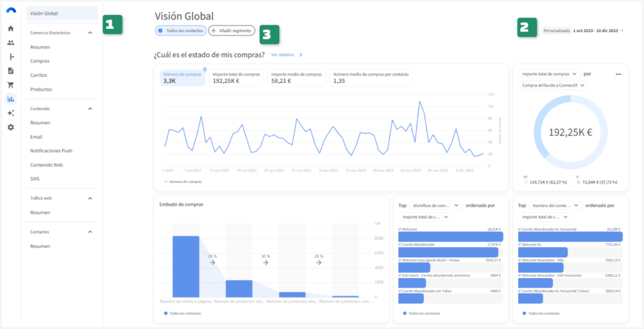Collapse the Contactos section

coord(91,232)
